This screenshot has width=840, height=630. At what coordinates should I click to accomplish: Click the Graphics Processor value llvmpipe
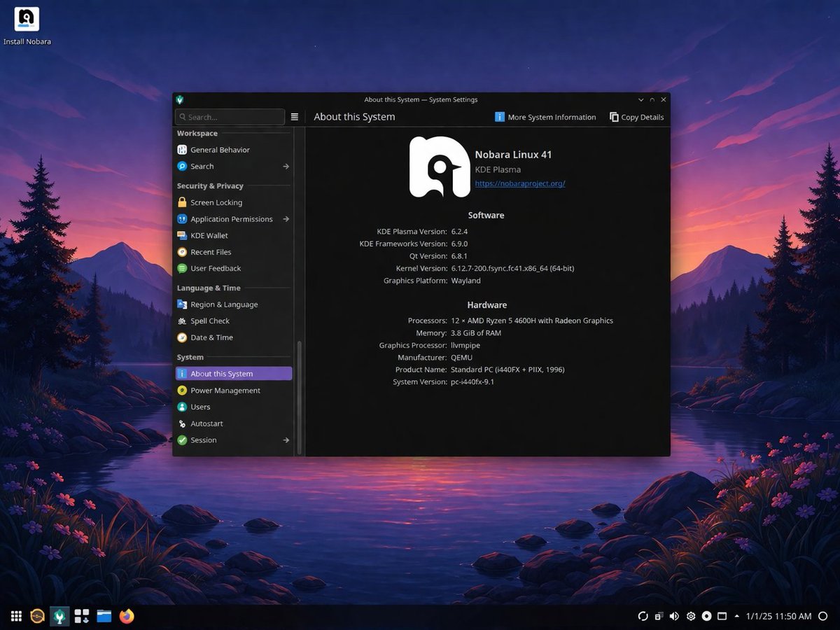click(465, 345)
